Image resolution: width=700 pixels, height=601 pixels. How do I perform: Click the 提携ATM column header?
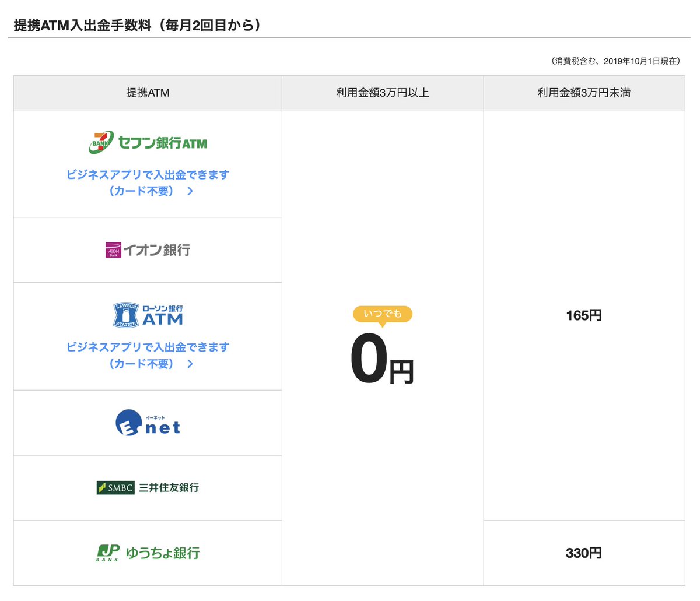[148, 93]
